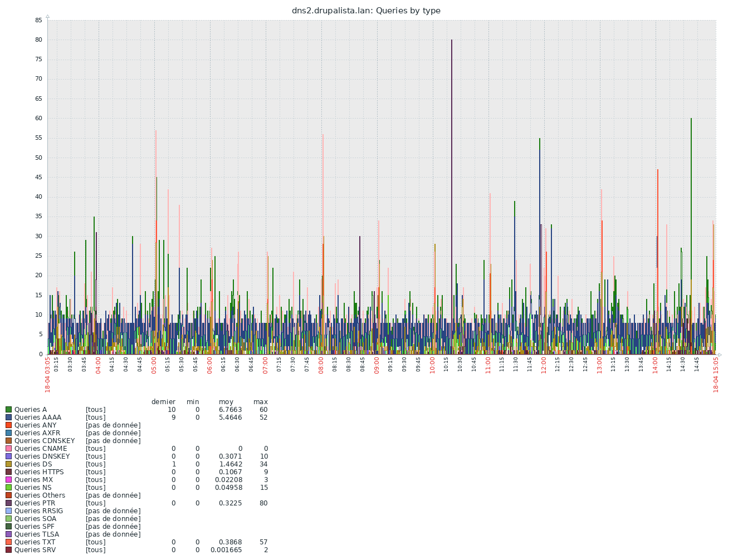
Task: Select the Queries HTTPS legend label
Action: 39,472
